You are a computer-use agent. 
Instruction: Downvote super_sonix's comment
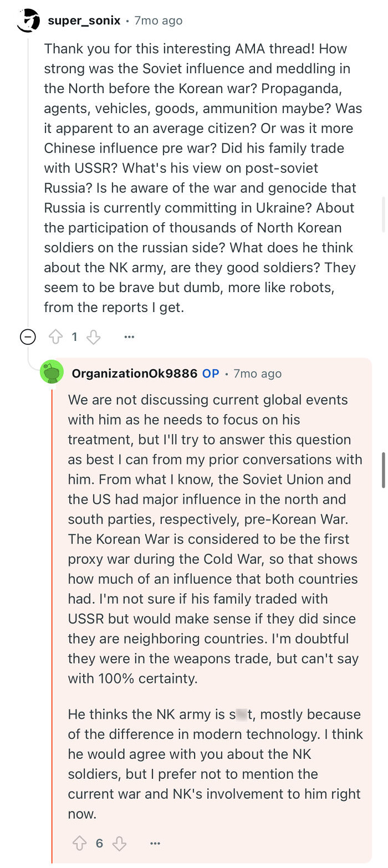(93, 337)
